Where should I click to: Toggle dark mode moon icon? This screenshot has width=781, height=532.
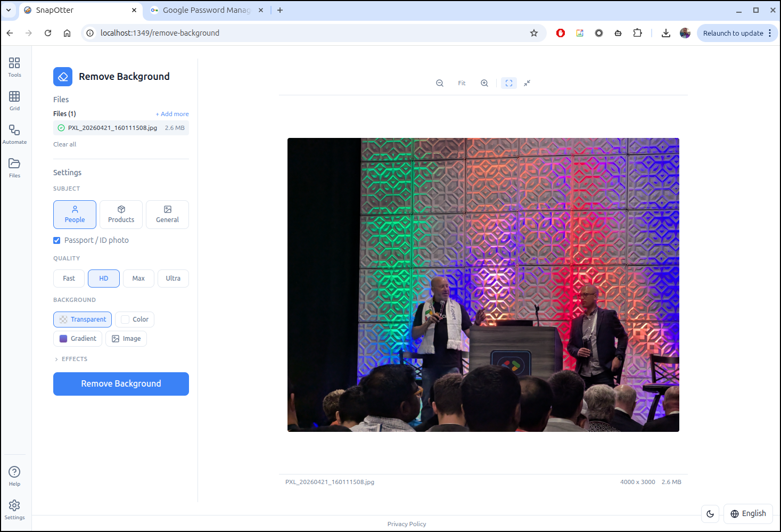point(710,514)
